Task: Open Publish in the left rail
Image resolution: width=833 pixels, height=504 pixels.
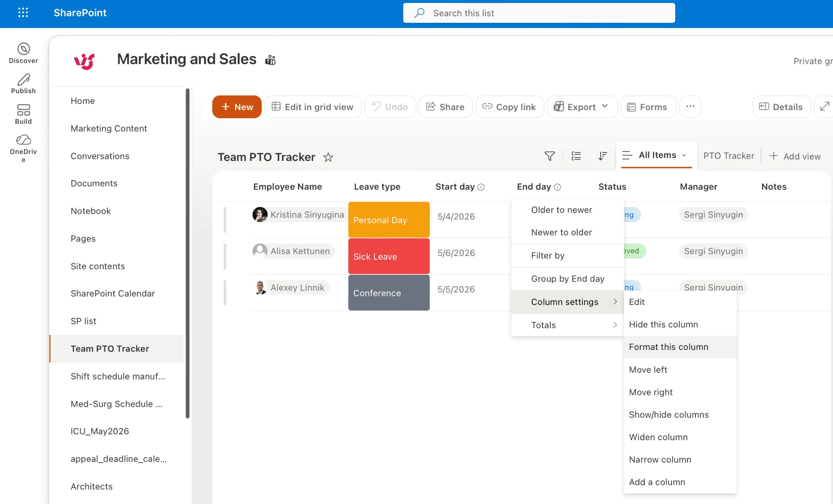Action: coord(23,84)
